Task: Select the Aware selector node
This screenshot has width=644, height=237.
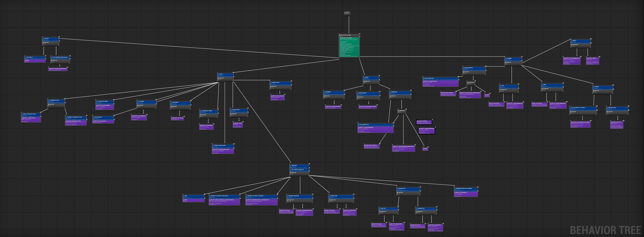Action: [371, 80]
